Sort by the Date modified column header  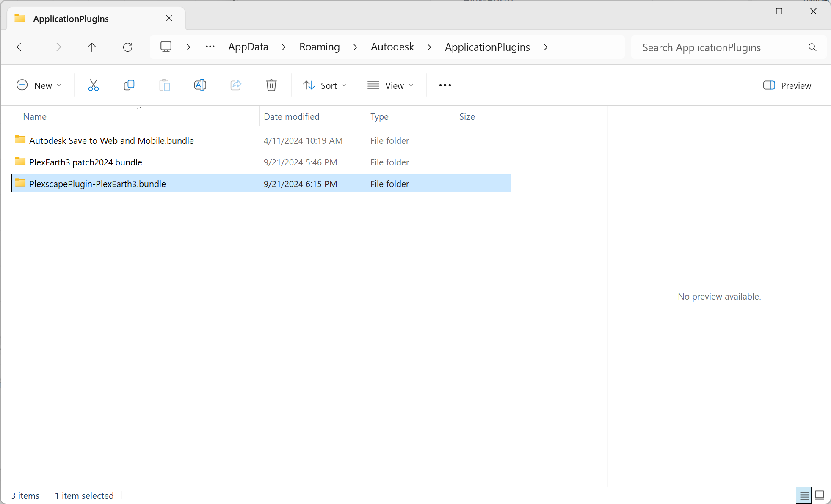(312, 116)
